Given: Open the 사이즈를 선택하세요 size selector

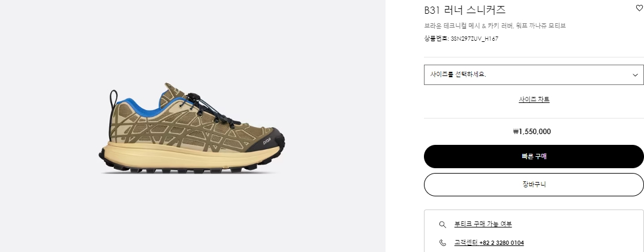Looking at the screenshot, I should coord(534,75).
